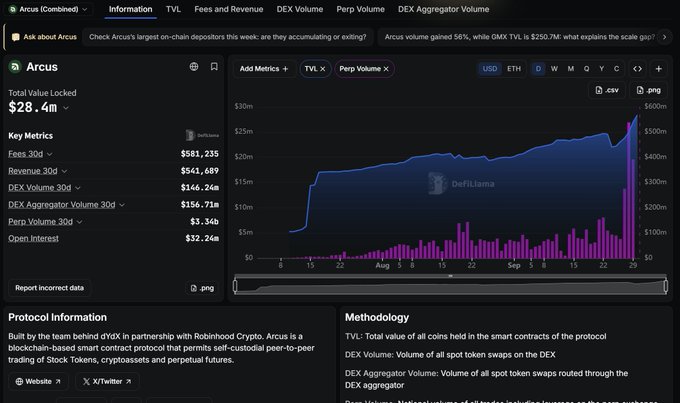Open the Information tab

point(130,9)
